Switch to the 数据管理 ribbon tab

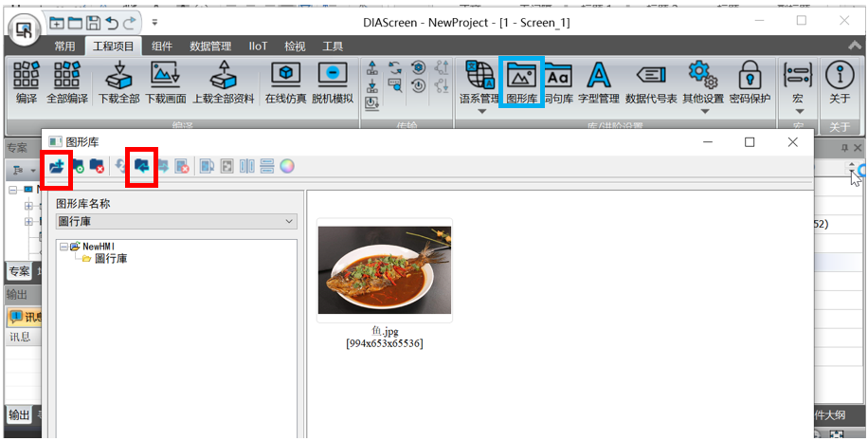click(x=210, y=46)
